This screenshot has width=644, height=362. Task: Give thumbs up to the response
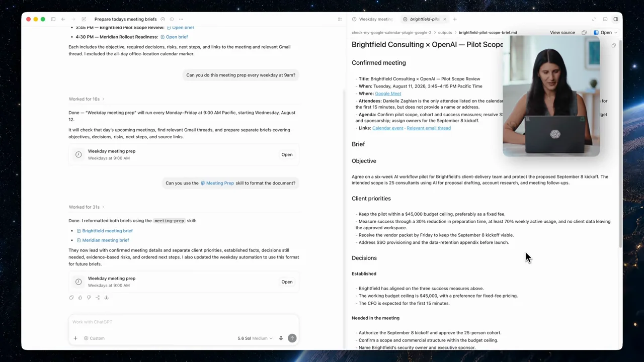point(80,298)
